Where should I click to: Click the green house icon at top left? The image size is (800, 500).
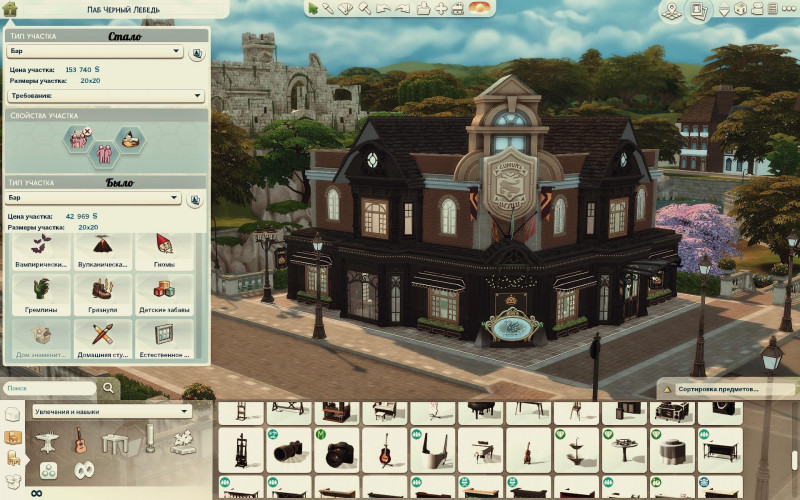click(10, 9)
